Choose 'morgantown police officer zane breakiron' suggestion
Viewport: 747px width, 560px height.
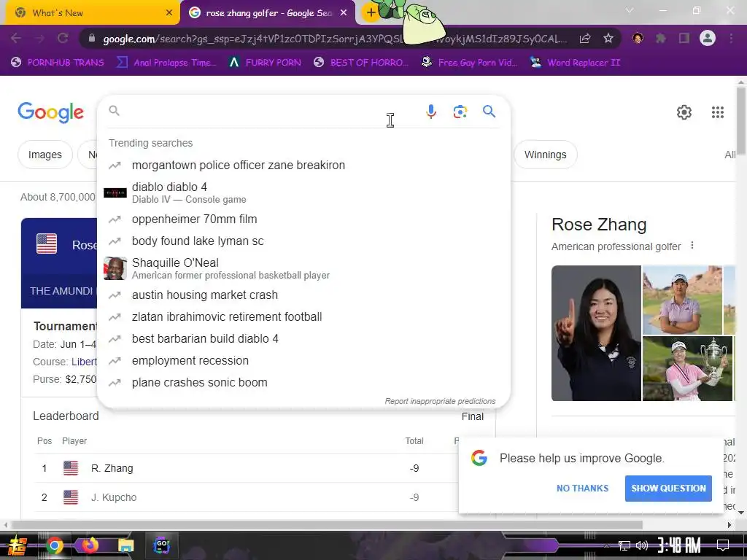point(303,166)
